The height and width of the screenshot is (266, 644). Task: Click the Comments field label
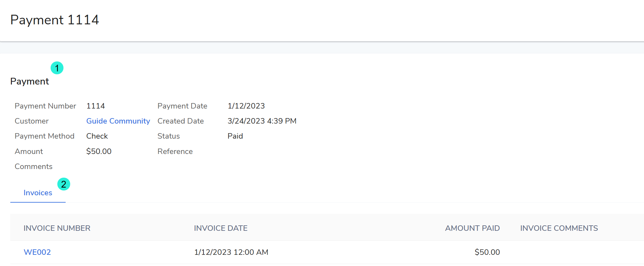tap(34, 166)
